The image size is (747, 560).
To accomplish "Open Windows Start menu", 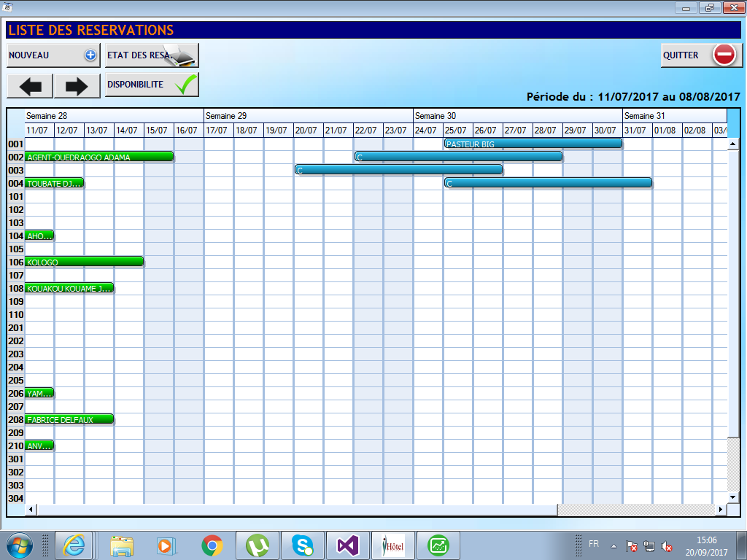I will pos(20,545).
